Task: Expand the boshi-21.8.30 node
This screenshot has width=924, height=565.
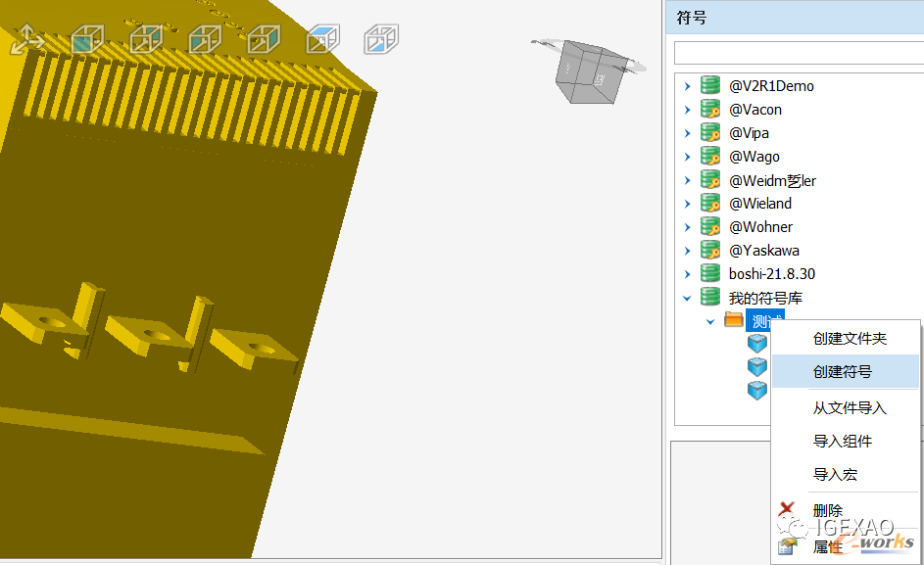Action: 687,274
